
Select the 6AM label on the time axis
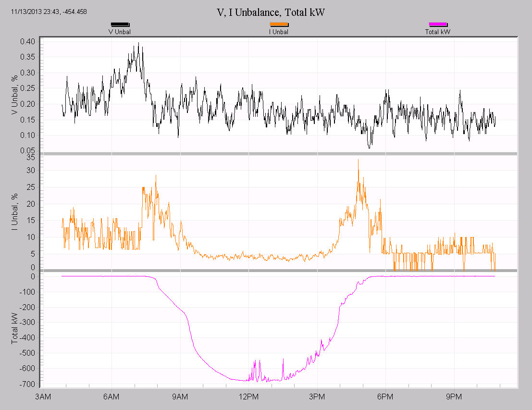pos(111,397)
